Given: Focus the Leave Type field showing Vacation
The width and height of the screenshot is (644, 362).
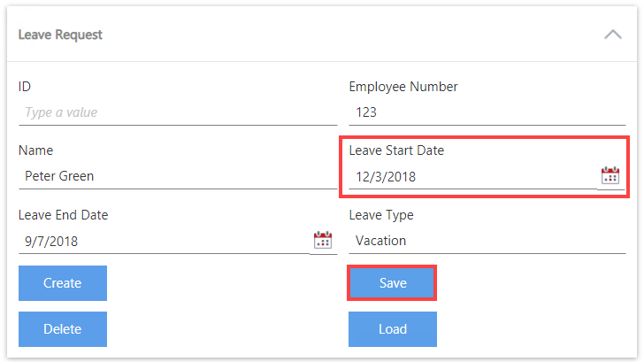Looking at the screenshot, I should coord(487,240).
